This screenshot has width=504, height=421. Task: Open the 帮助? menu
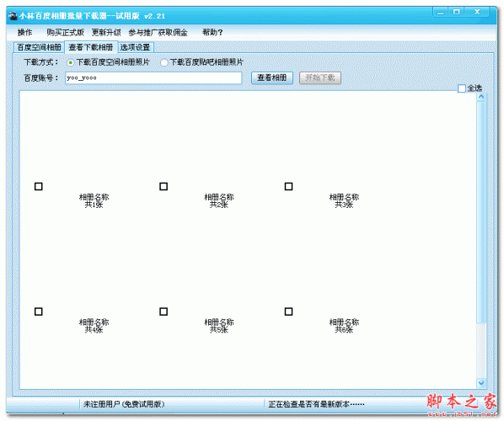click(212, 33)
